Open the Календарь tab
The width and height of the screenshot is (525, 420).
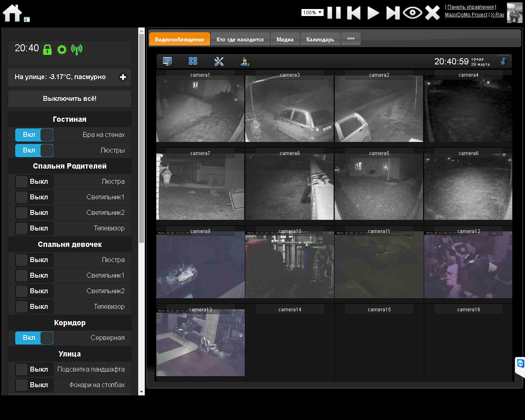pyautogui.click(x=320, y=39)
